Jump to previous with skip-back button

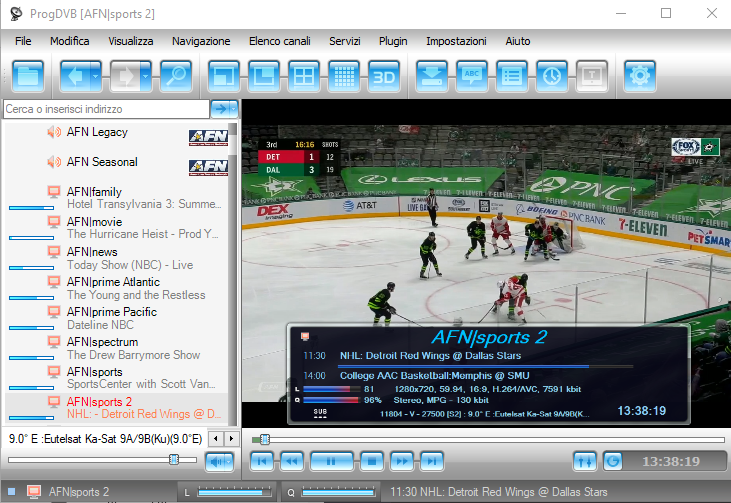coord(262,461)
